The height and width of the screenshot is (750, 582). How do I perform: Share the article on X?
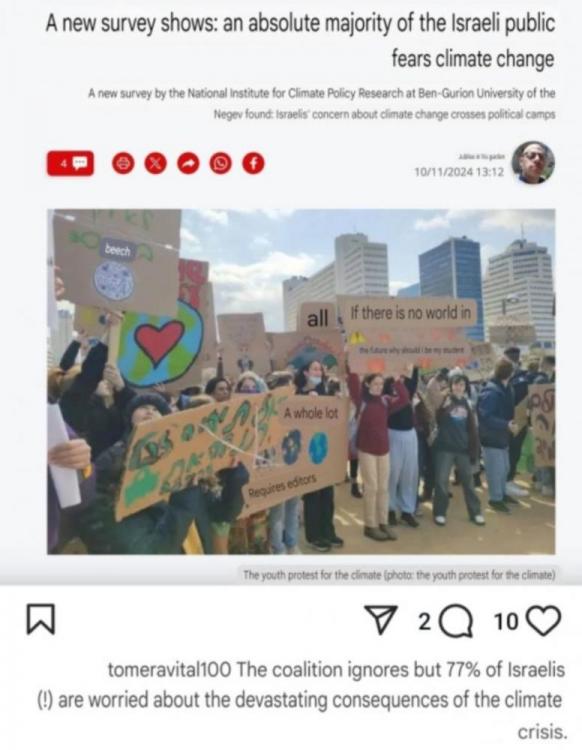155,164
